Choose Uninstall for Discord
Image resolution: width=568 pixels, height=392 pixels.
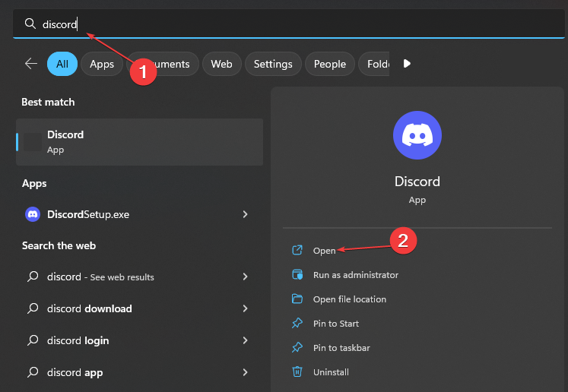(x=331, y=372)
